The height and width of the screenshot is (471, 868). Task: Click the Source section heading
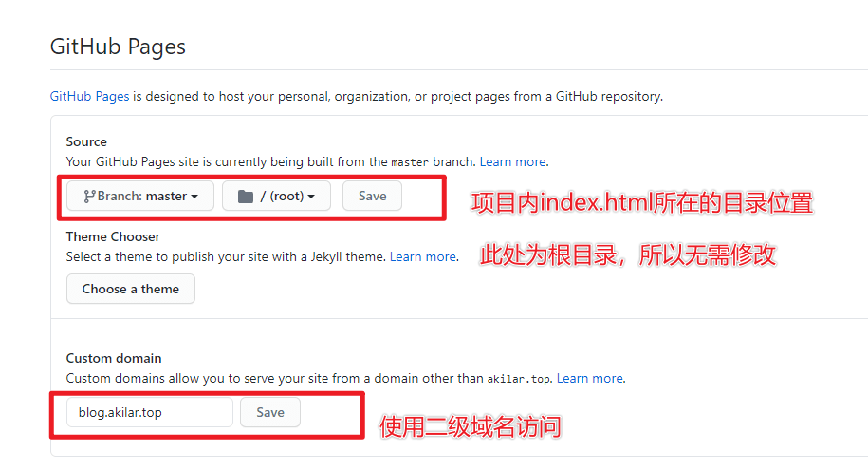(x=86, y=141)
